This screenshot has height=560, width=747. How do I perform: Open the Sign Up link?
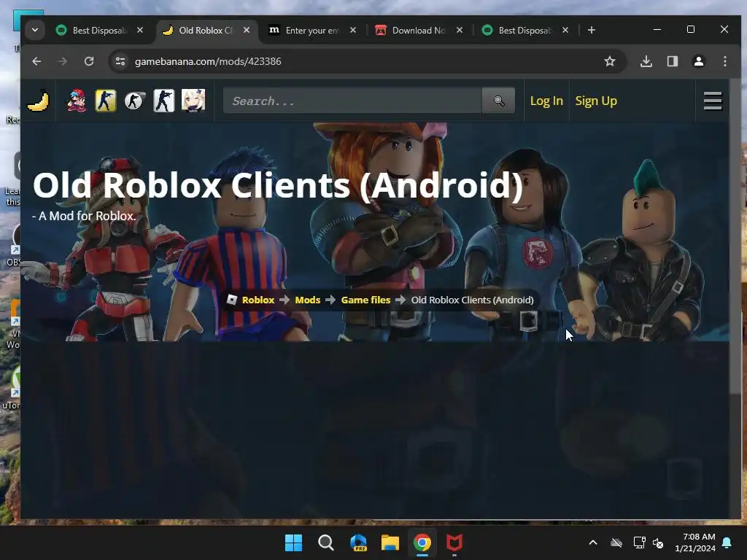pyautogui.click(x=596, y=101)
